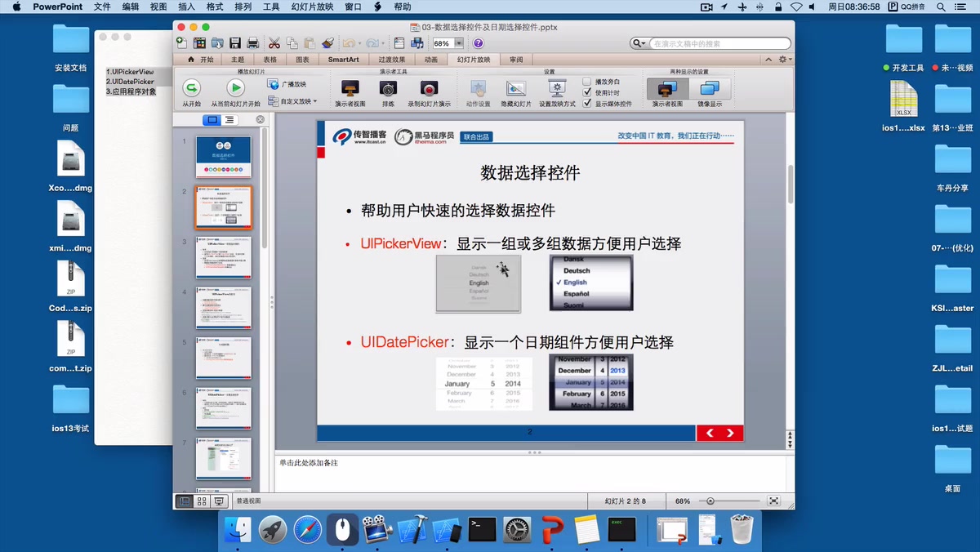The image size is (980, 552).
Task: Open 设置放映方式 settings
Action: coord(557,86)
